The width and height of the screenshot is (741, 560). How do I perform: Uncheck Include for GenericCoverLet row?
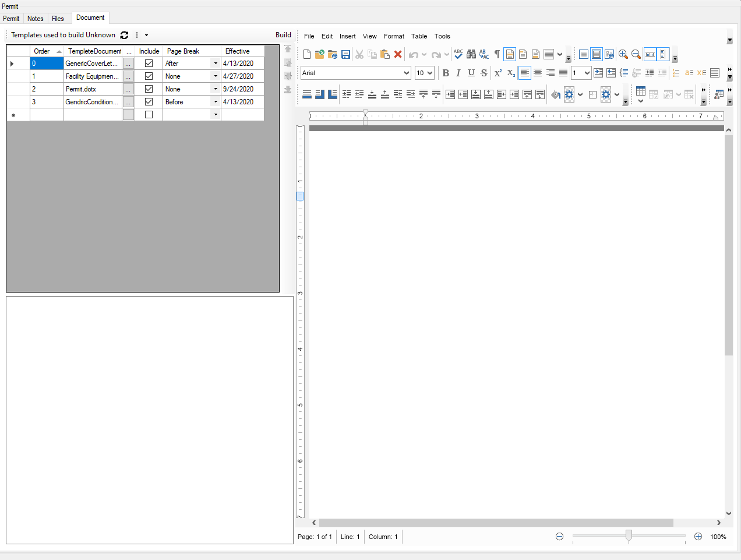pyautogui.click(x=149, y=63)
